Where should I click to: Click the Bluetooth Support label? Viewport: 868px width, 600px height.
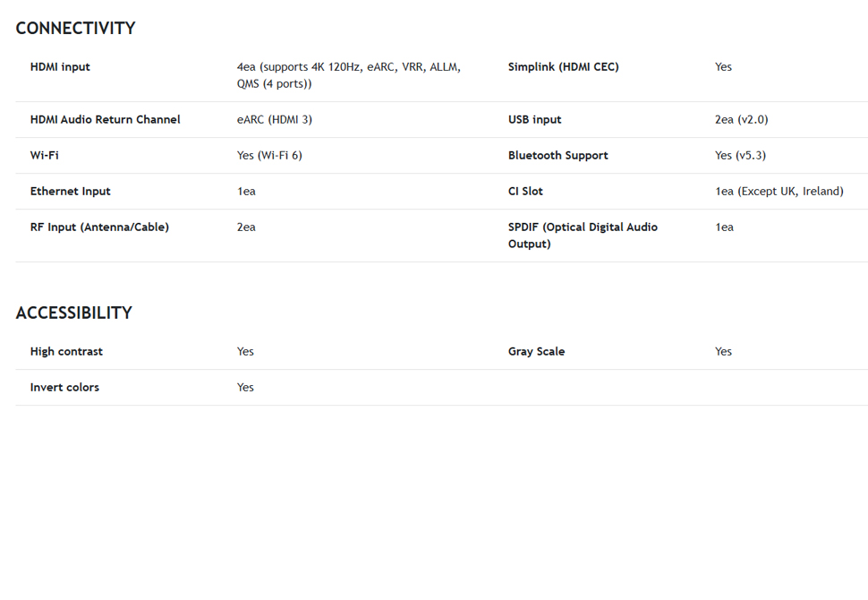558,156
